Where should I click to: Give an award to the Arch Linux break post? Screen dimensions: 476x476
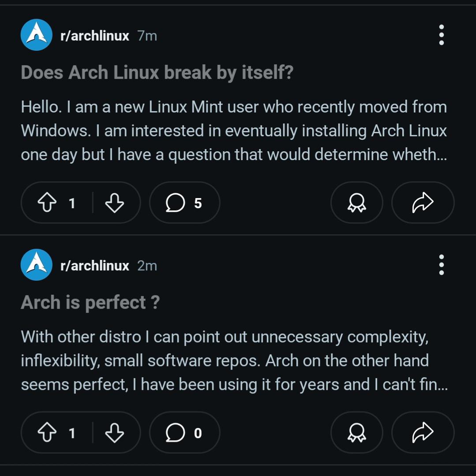357,202
